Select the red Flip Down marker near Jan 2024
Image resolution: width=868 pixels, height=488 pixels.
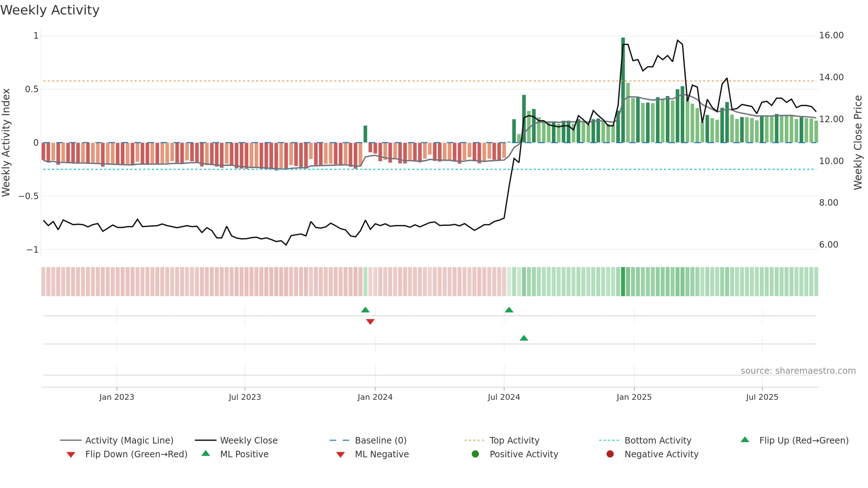370,322
